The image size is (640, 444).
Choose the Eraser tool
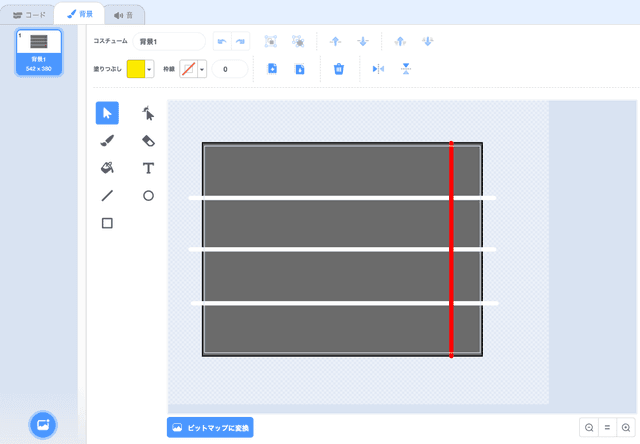point(148,141)
